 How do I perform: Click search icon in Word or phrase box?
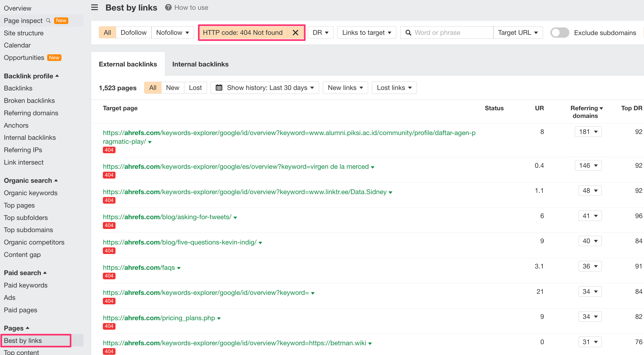(x=408, y=33)
